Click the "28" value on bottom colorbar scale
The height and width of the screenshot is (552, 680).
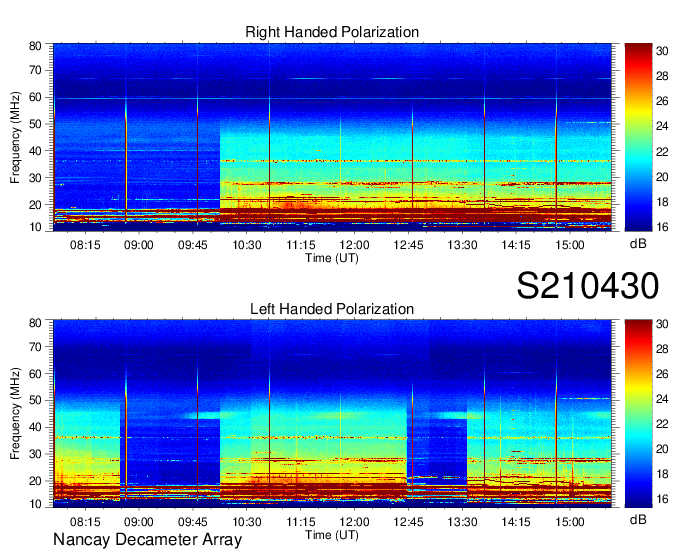pyautogui.click(x=662, y=349)
